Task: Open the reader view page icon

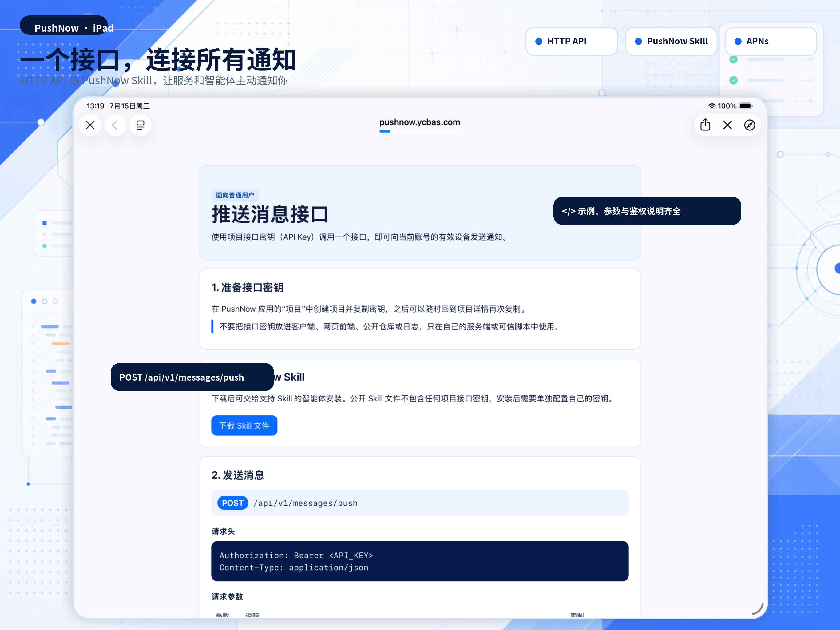Action: (x=140, y=125)
